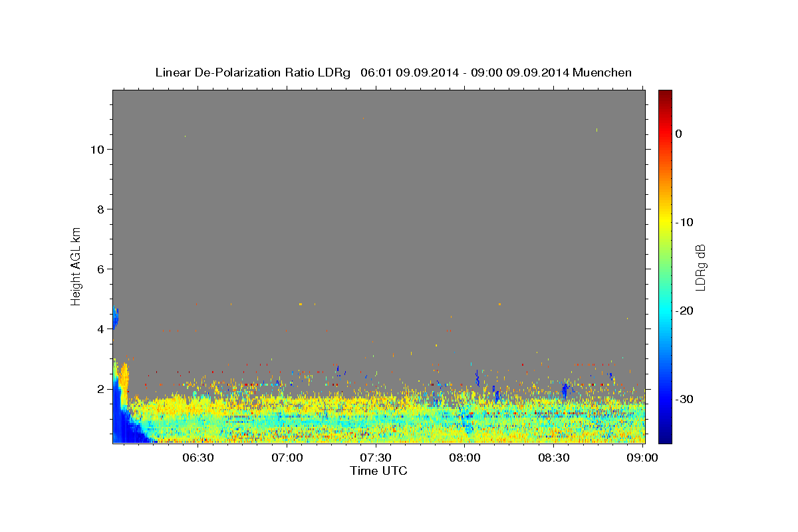The image size is (798, 532).
Task: Click the 'LDRg dB' colorbar title
Action: pyautogui.click(x=700, y=267)
